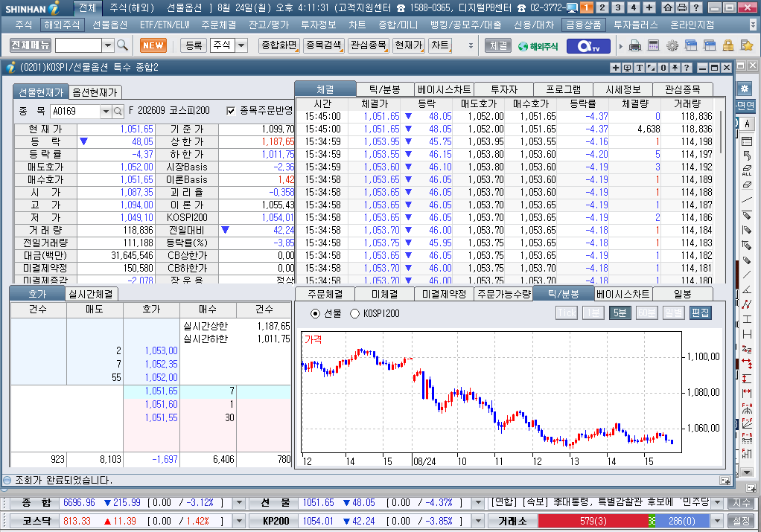Switch to virtual screen 3
The height and width of the screenshot is (532, 761).
(x=618, y=7)
